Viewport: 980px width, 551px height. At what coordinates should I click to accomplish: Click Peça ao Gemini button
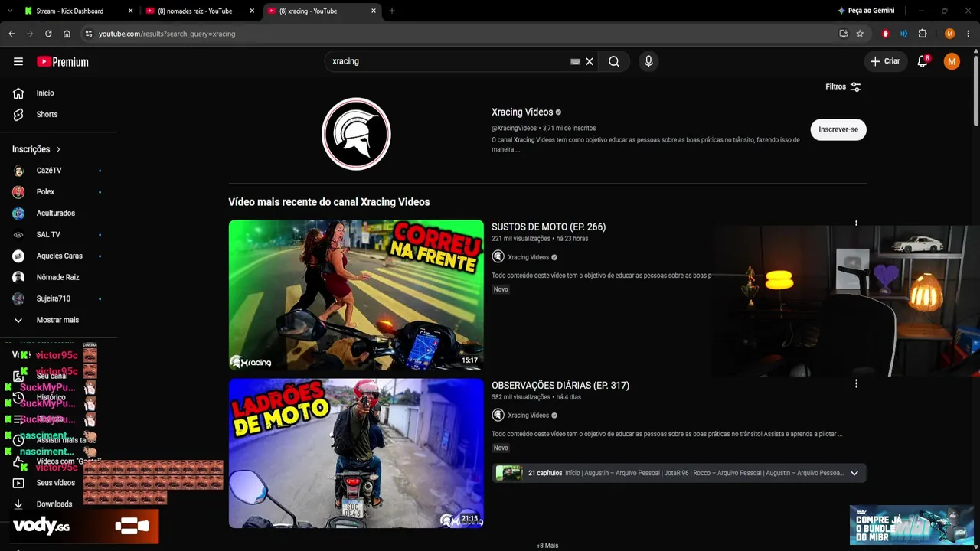point(866,11)
